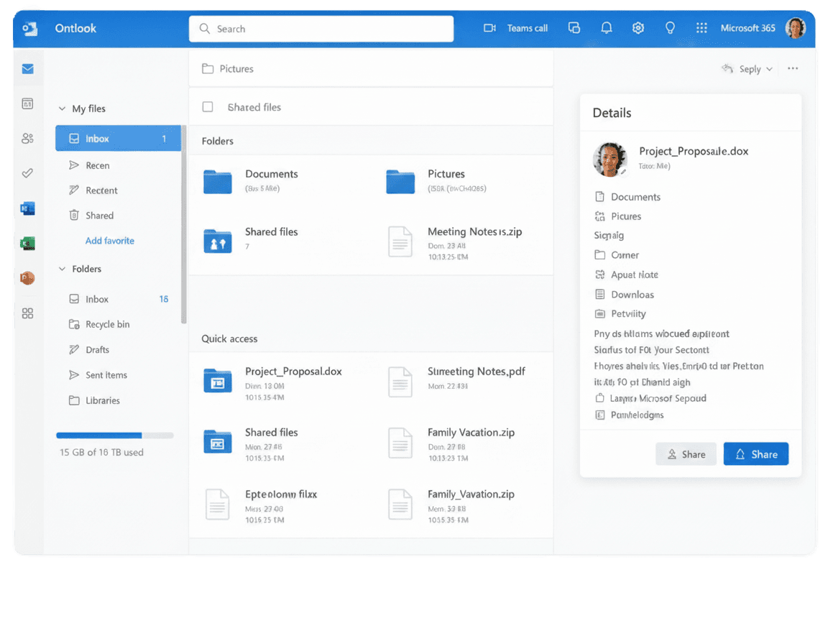The height and width of the screenshot is (644, 828).
Task: Open the account profile picture
Action: point(795,28)
